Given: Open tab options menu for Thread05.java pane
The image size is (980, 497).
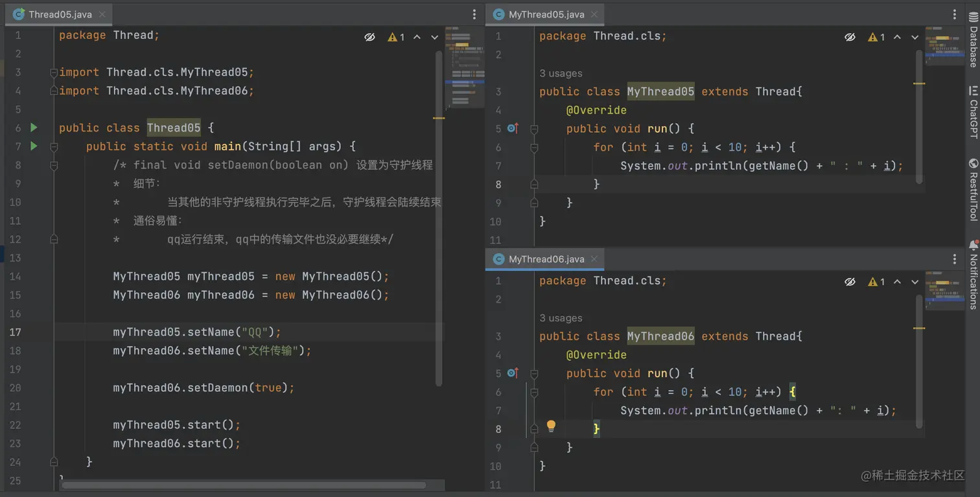Looking at the screenshot, I should click(474, 14).
